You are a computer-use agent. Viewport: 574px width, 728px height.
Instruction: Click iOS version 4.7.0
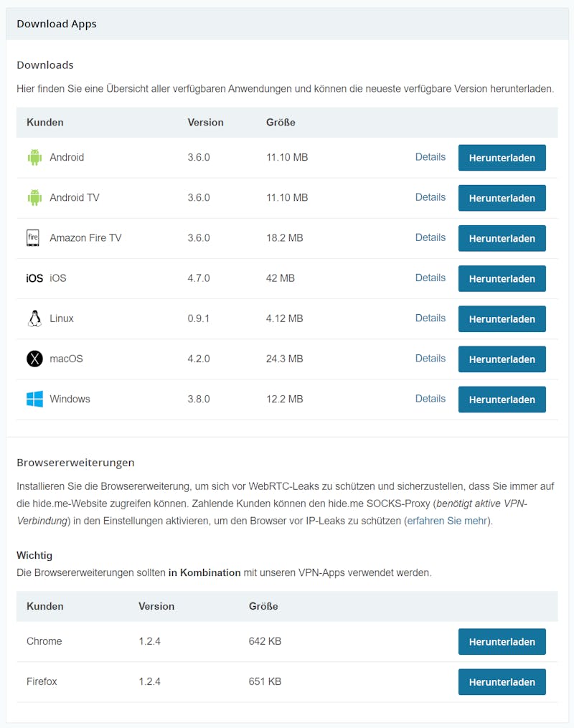(x=199, y=278)
